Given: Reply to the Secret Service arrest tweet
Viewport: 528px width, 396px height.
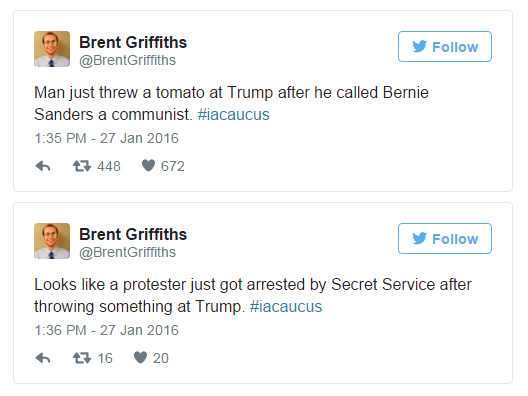Looking at the screenshot, I should pyautogui.click(x=43, y=358).
